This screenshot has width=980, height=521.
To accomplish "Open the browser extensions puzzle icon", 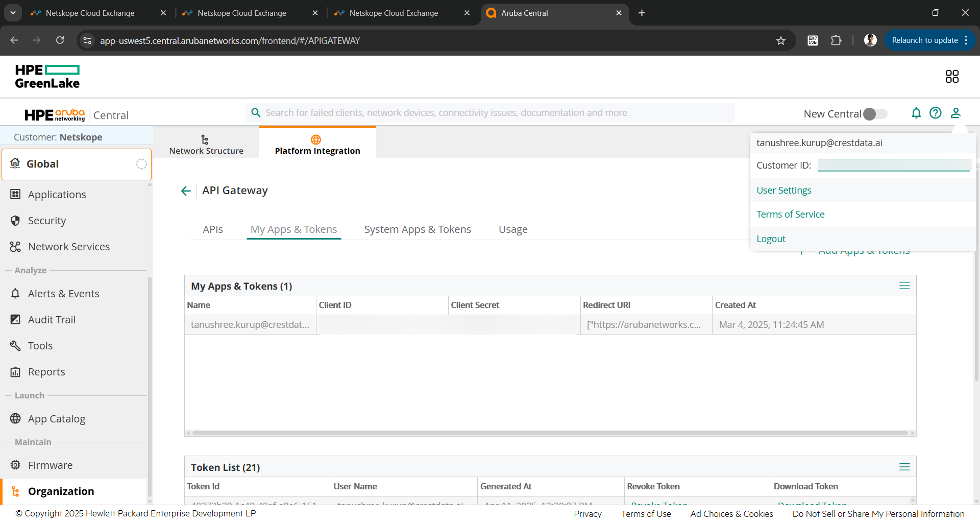I will 836,40.
